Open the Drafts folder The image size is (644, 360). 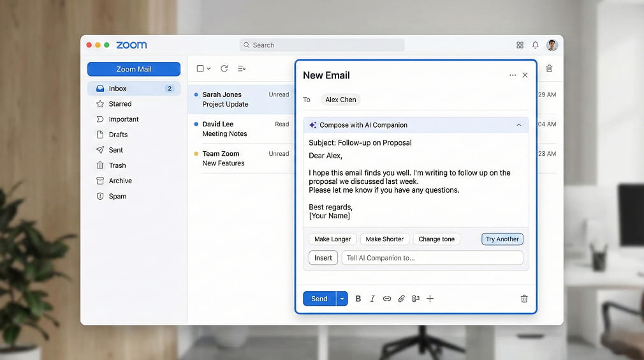tap(118, 135)
